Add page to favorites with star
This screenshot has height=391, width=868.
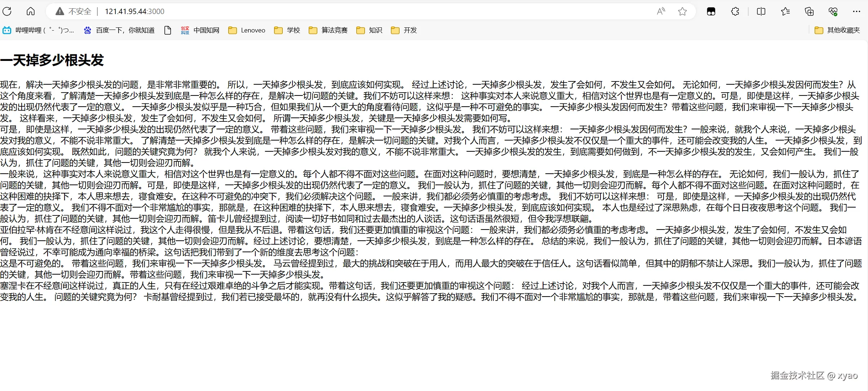pos(682,12)
